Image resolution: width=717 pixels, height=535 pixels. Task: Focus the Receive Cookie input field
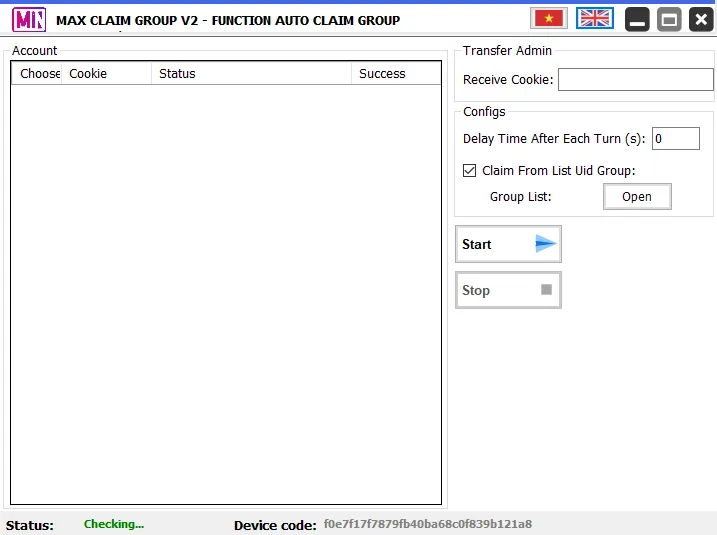[x=635, y=80]
